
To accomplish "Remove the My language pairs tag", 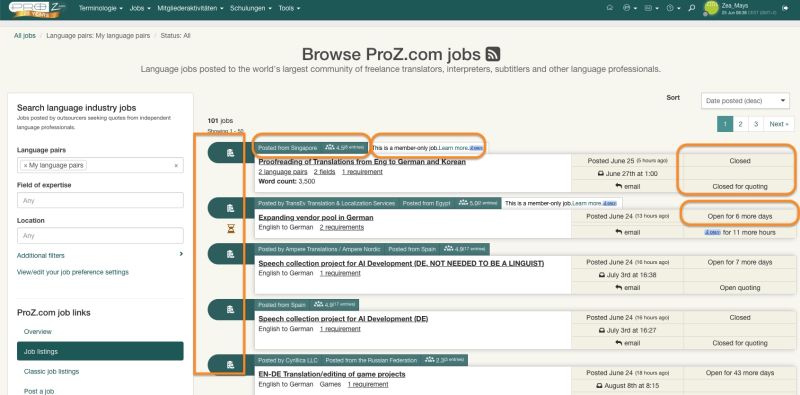I will [x=25, y=165].
